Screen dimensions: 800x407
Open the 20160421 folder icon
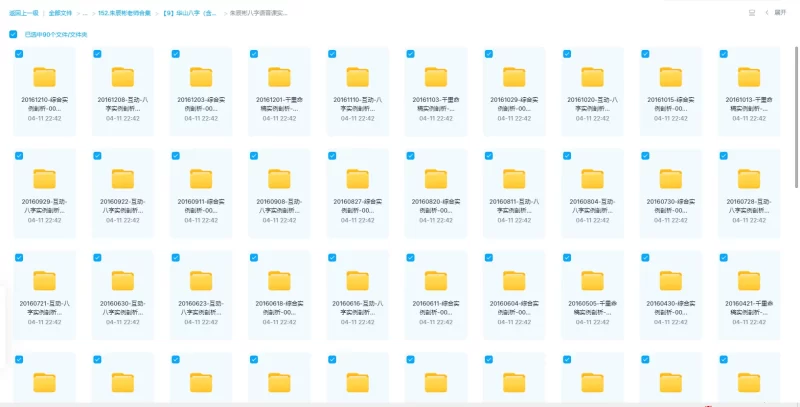click(x=749, y=280)
